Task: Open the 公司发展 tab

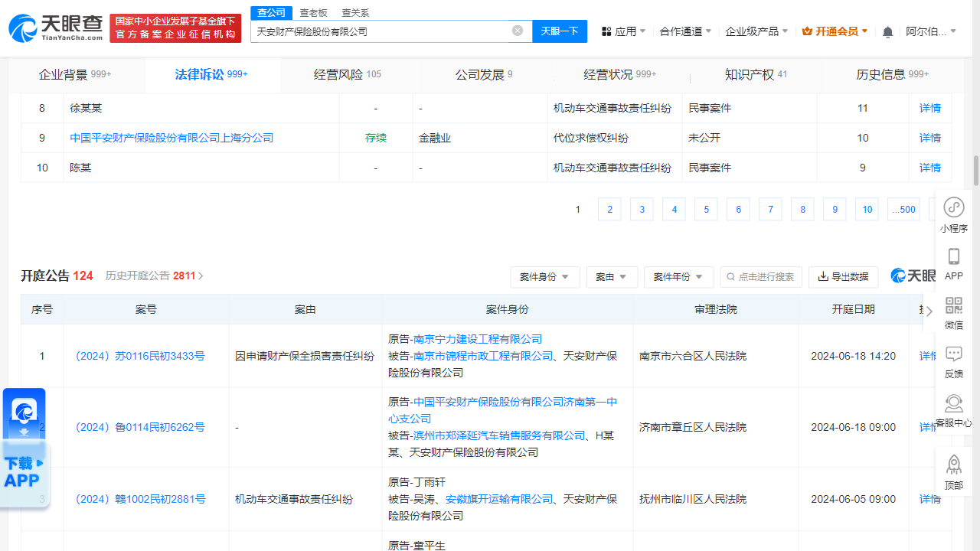Action: tap(484, 75)
